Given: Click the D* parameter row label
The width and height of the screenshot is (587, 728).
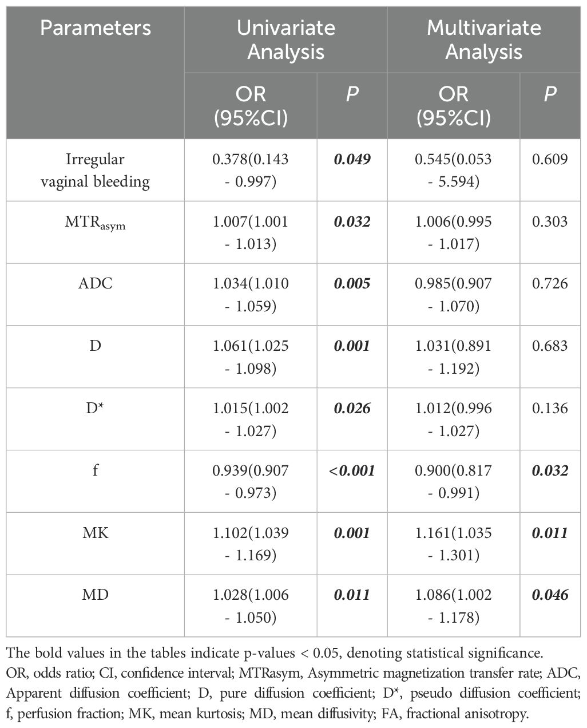Looking at the screenshot, I should [x=95, y=409].
